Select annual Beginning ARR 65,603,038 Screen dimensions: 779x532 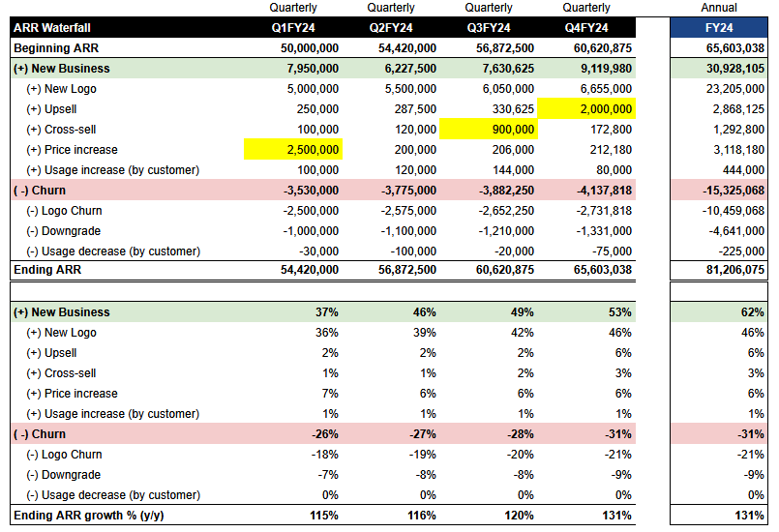pos(735,48)
